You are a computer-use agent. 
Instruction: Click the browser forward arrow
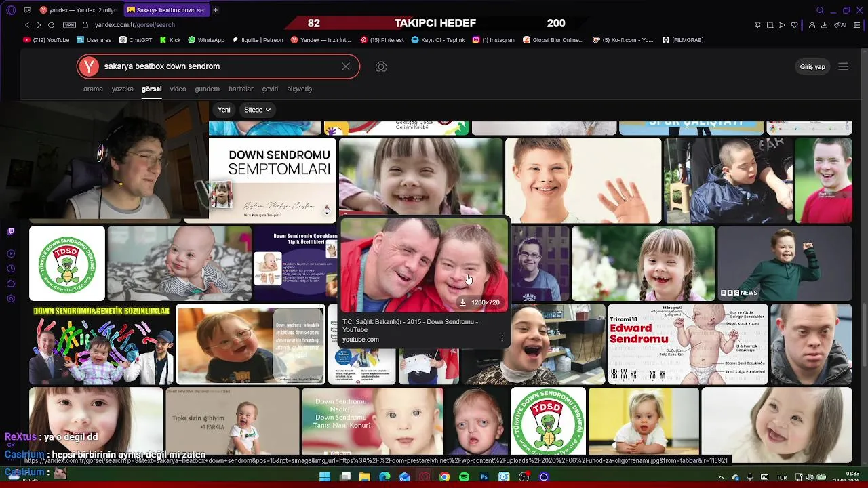tap(39, 25)
